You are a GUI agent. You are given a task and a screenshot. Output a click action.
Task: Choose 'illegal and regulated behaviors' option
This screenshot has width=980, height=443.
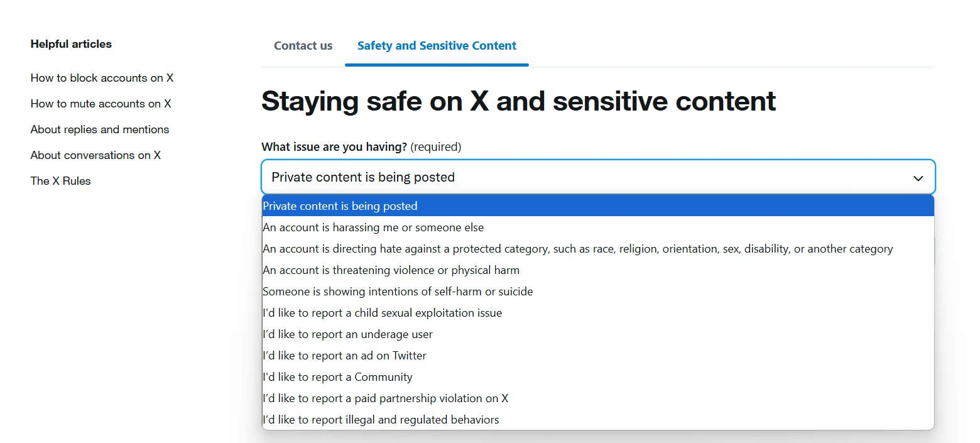[x=381, y=420]
